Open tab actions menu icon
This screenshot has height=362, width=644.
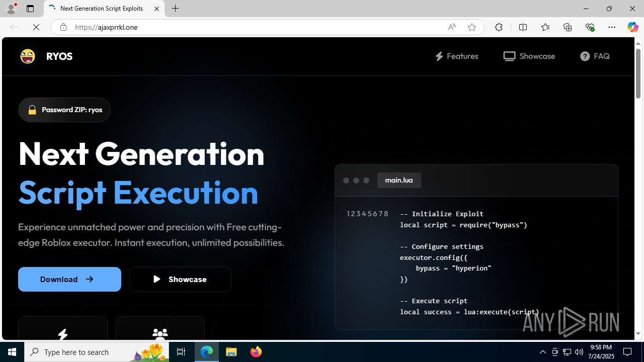tap(30, 9)
